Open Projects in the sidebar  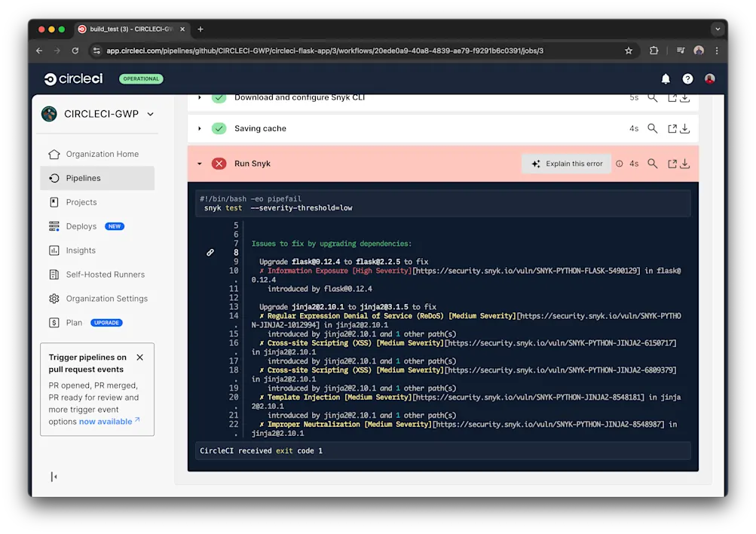pos(97,202)
